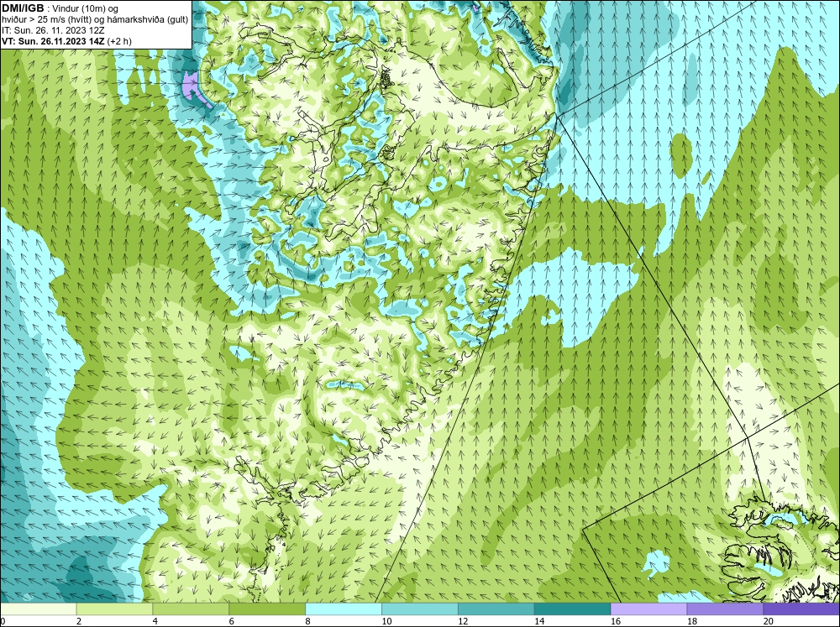Image resolution: width=840 pixels, height=627 pixels.
Task: Click the 2–4 m/s light green swatch
Action: tap(114, 609)
